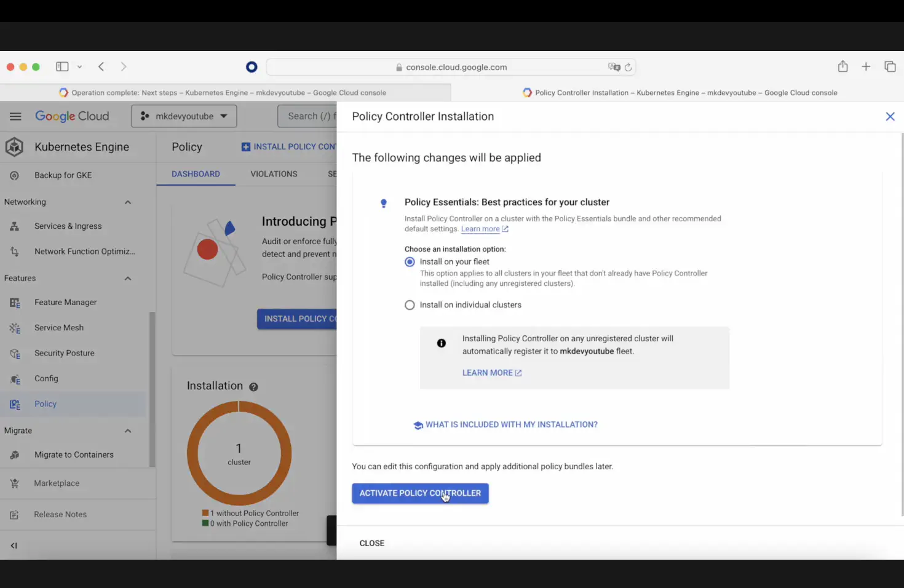904x588 pixels.
Task: Click the left sidebar scrollbar
Action: click(x=151, y=389)
